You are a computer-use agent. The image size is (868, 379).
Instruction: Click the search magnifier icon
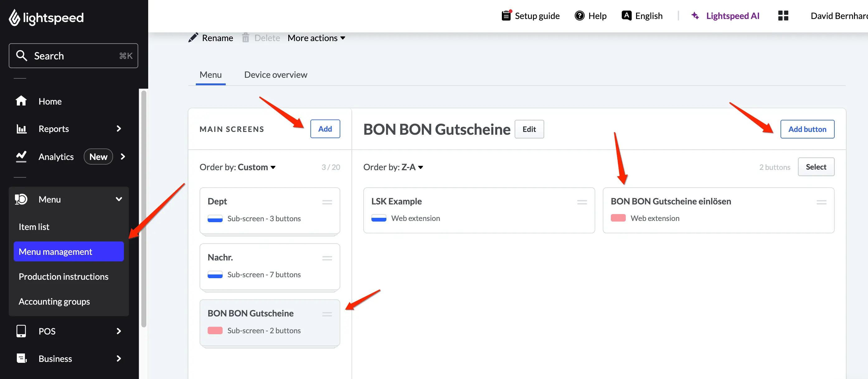coord(21,56)
